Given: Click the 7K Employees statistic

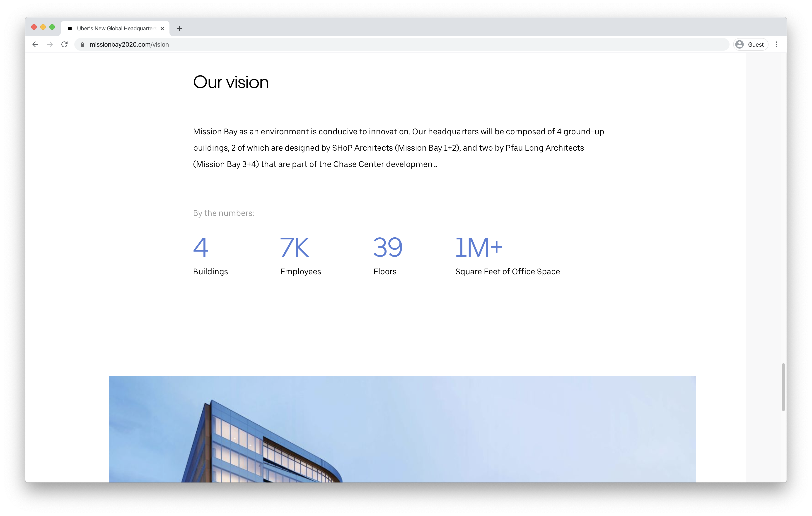Looking at the screenshot, I should (294, 247).
